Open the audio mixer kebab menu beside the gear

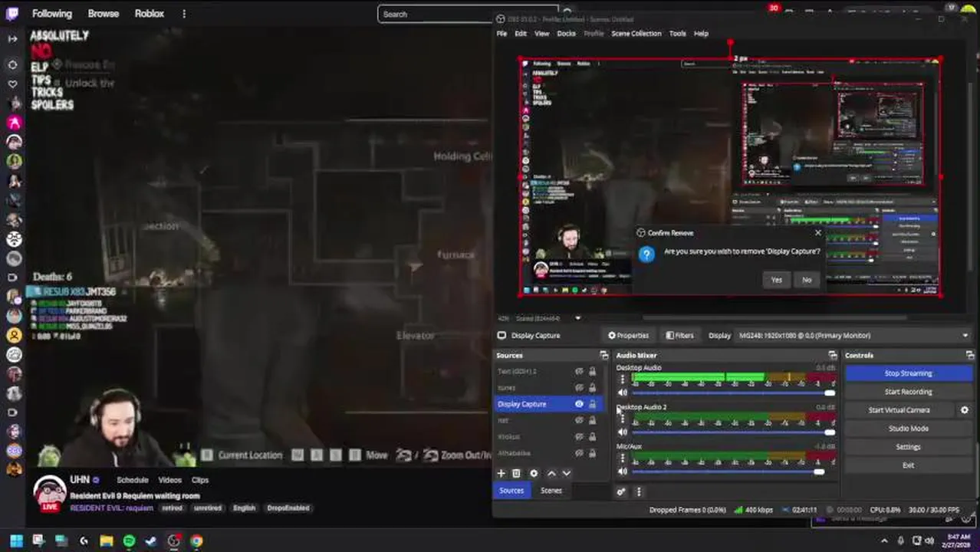[639, 492]
